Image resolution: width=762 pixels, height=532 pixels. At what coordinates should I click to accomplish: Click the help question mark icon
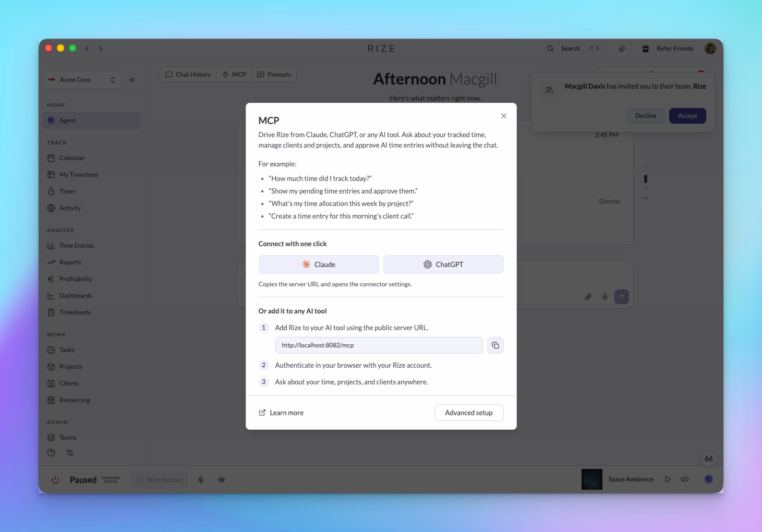tap(51, 453)
